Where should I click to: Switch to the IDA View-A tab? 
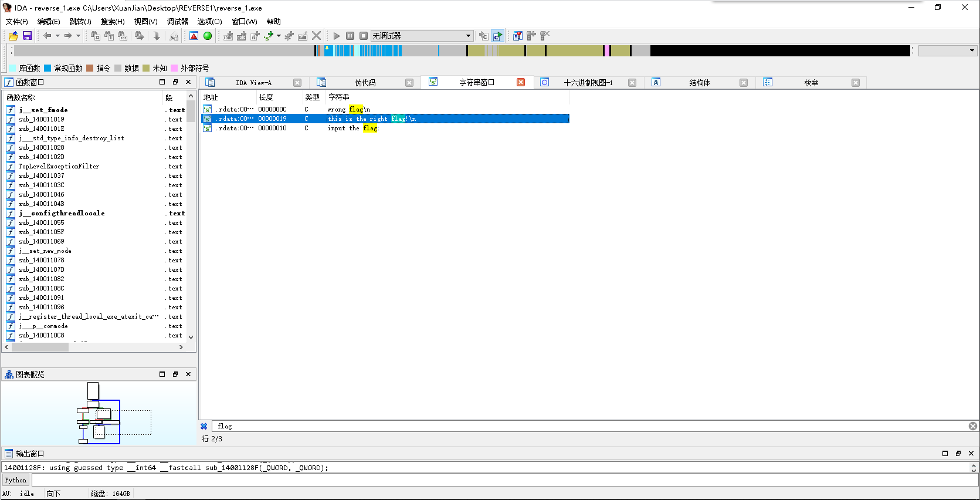tap(253, 83)
